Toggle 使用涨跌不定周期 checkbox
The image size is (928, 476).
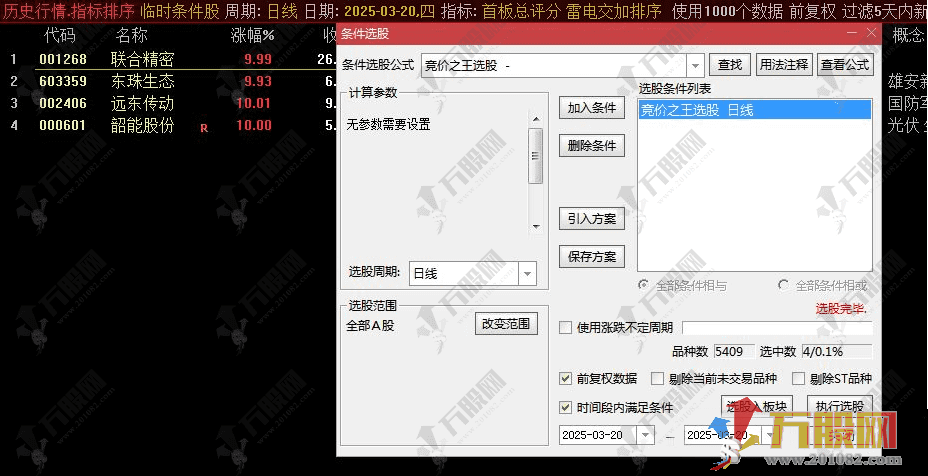pos(566,328)
